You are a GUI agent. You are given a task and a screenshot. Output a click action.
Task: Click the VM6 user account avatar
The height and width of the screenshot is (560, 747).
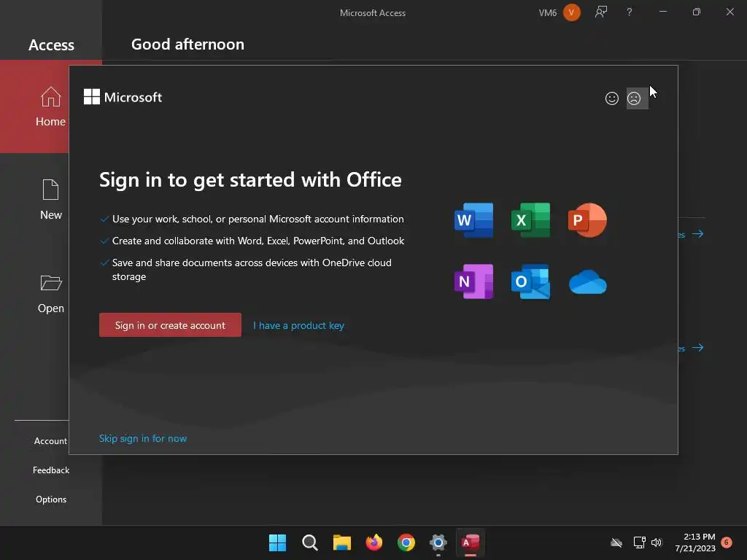point(572,12)
